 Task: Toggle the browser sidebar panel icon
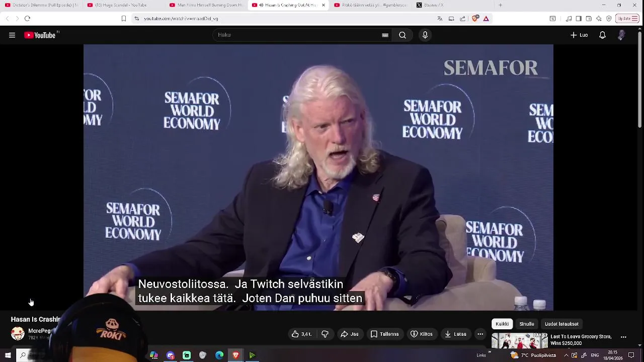(x=579, y=19)
